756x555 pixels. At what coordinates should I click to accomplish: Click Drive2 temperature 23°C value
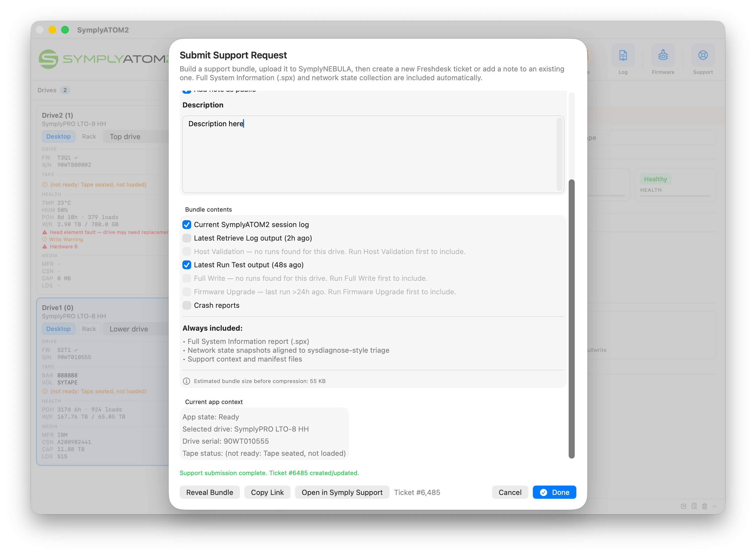(64, 203)
